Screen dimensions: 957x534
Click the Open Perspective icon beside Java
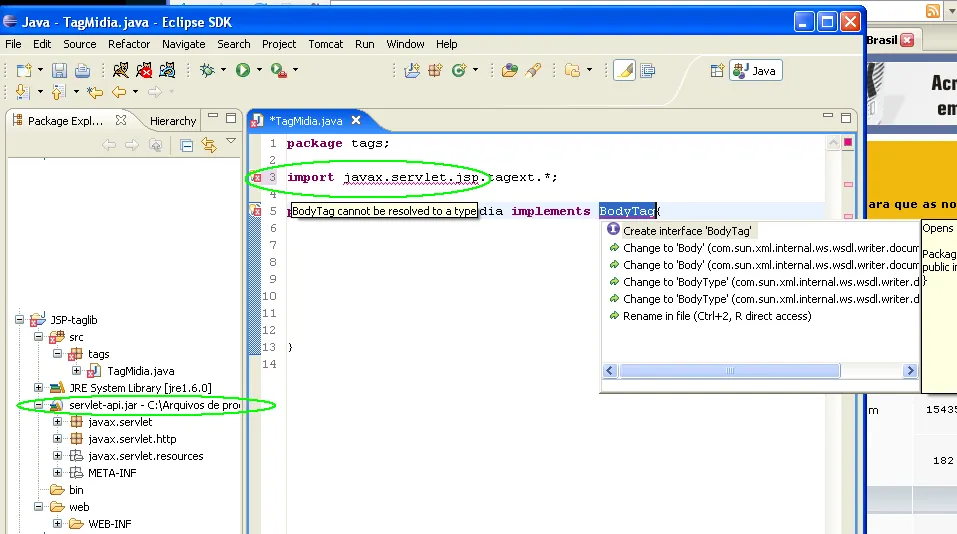pyautogui.click(x=717, y=70)
